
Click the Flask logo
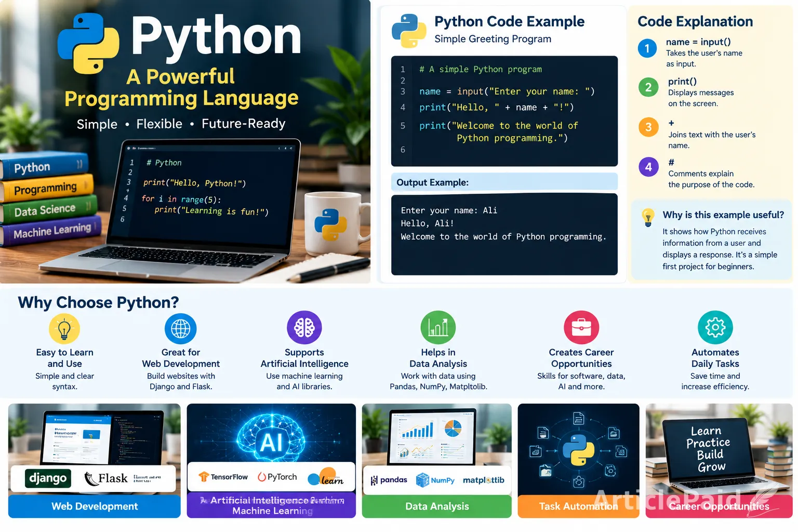(x=106, y=478)
